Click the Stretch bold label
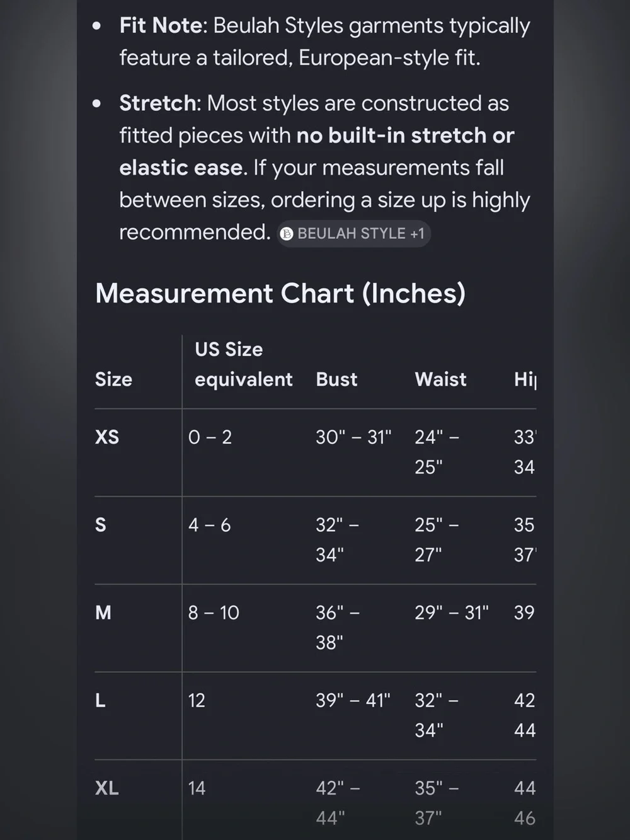The image size is (630, 840). [x=157, y=103]
